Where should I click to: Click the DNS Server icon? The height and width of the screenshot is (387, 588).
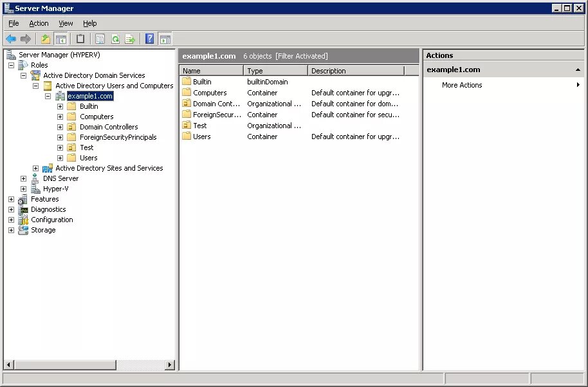click(35, 178)
